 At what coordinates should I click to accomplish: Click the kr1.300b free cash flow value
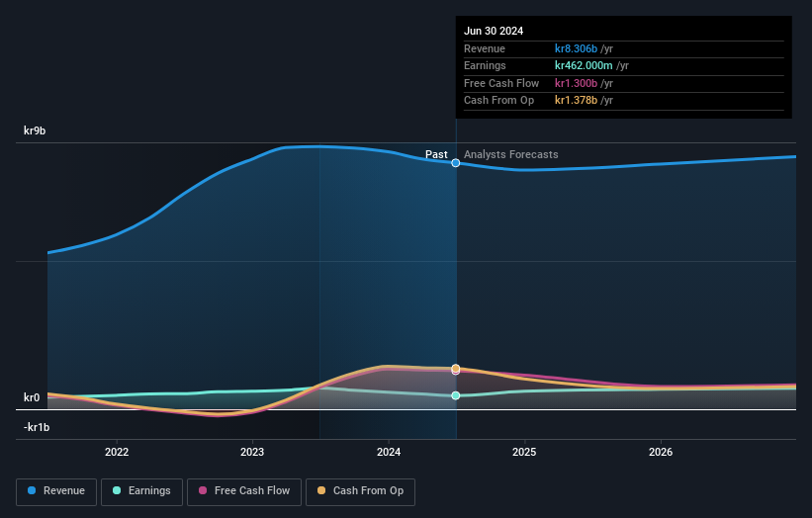coord(576,83)
